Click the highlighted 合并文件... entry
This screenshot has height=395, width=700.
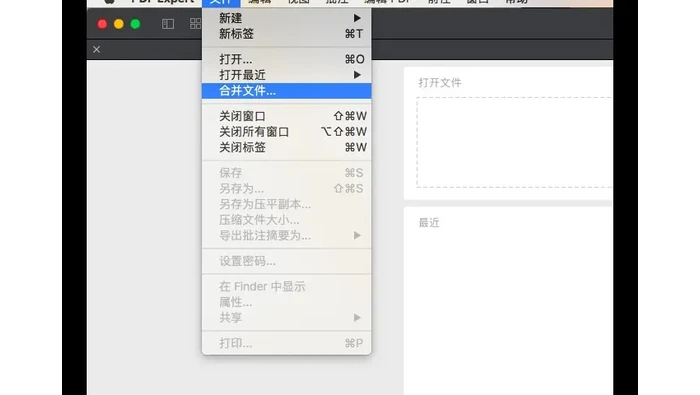coord(287,91)
